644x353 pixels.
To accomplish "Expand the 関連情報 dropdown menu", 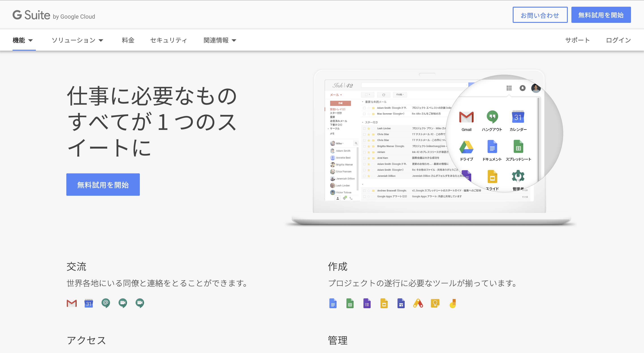I will [220, 40].
